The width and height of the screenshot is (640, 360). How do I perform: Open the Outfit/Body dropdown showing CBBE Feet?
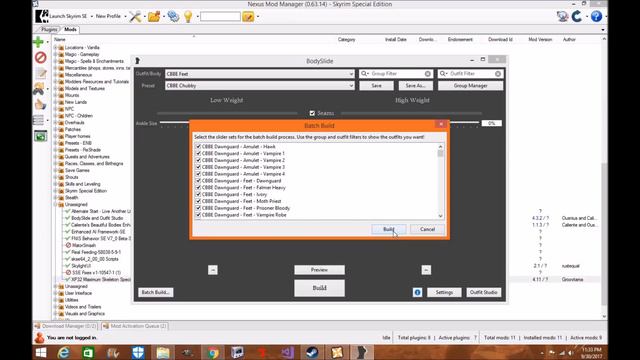tap(260, 74)
